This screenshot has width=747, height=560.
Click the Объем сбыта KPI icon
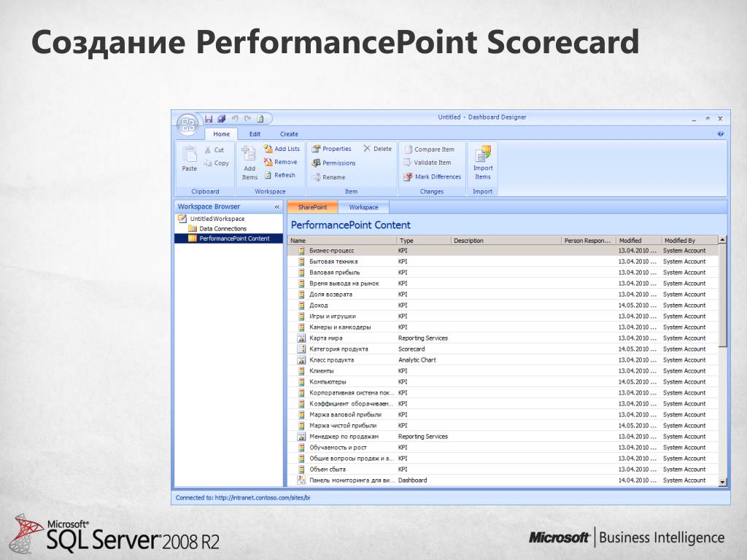pos(301,470)
